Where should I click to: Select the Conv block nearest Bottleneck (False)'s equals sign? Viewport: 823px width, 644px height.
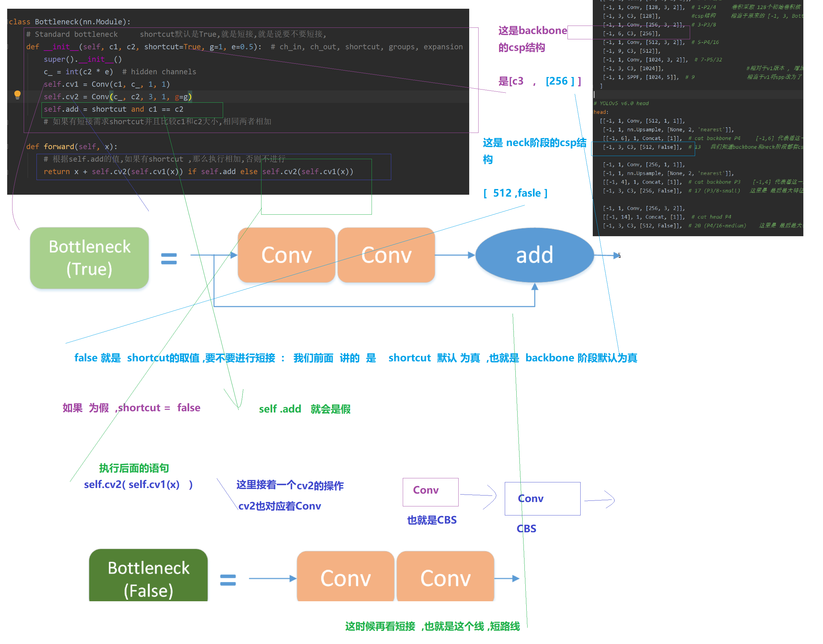pos(346,577)
